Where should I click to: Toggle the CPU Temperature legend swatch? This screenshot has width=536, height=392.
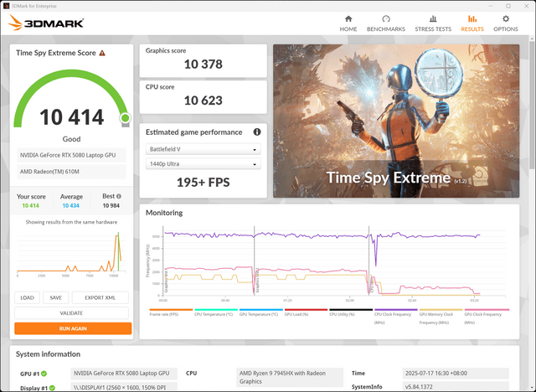coord(216,310)
